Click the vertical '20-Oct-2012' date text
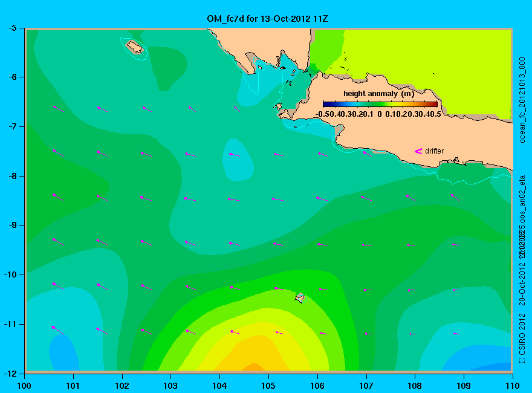Screen dimensions: 532x393 tap(522, 284)
